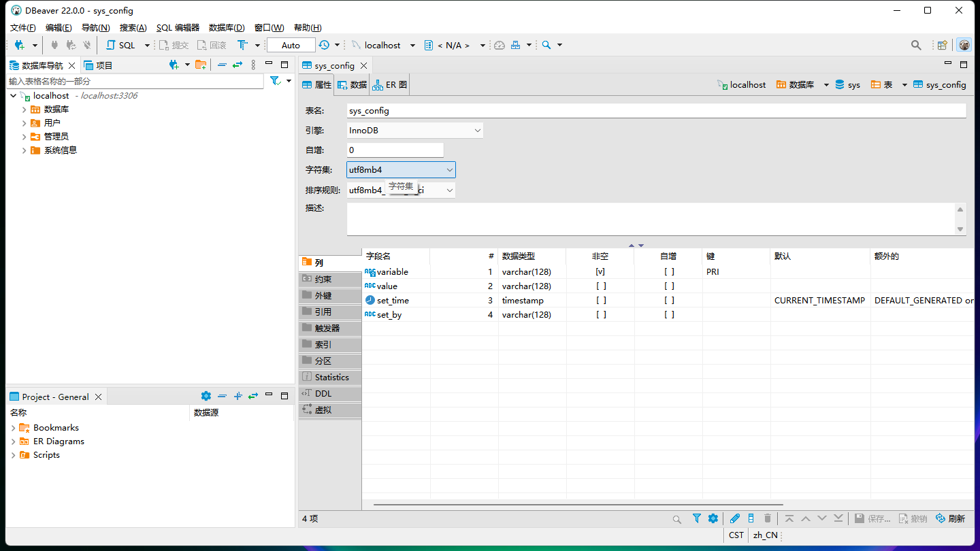The height and width of the screenshot is (551, 980).
Task: Collapse the localhost connection node
Action: pyautogui.click(x=13, y=96)
